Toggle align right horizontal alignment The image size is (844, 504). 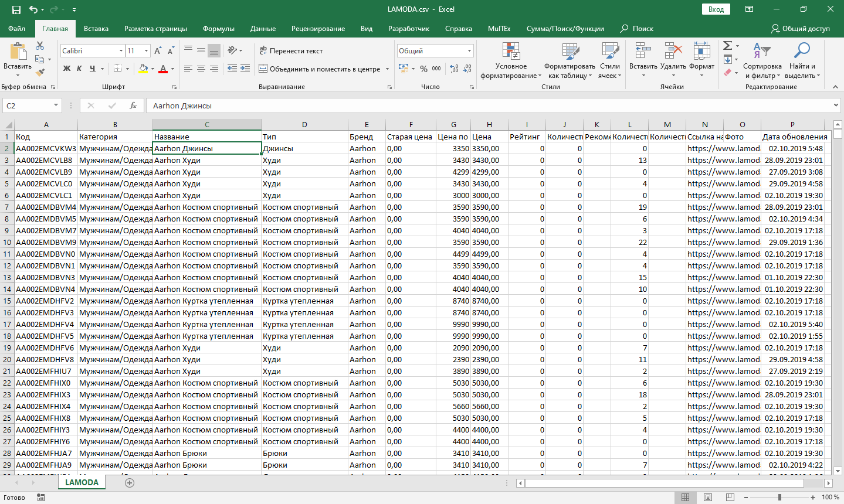coord(214,69)
